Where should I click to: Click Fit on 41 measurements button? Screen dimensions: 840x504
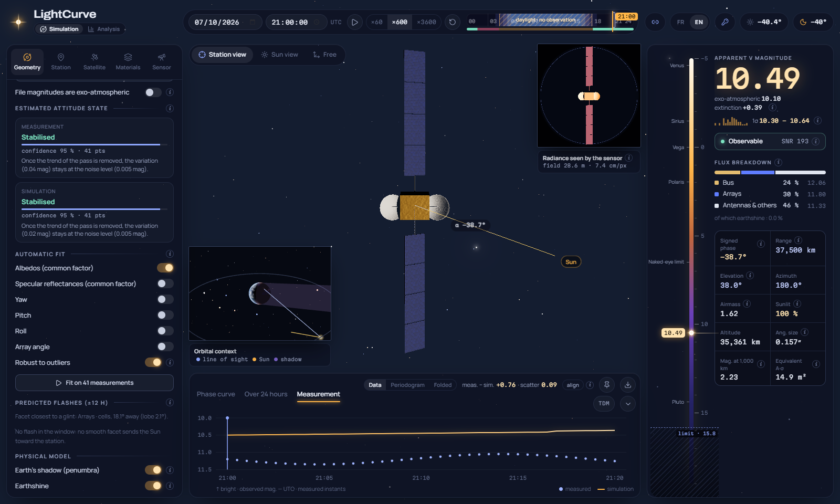pyautogui.click(x=94, y=383)
